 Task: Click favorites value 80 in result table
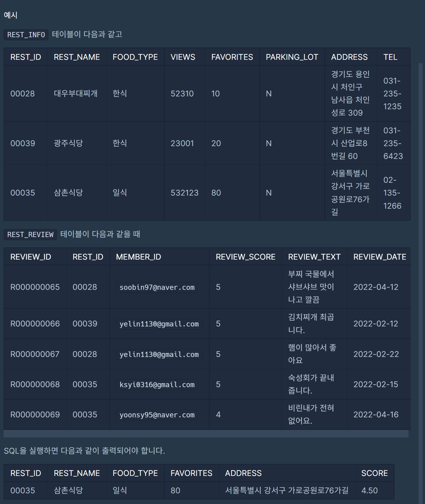[175, 491]
